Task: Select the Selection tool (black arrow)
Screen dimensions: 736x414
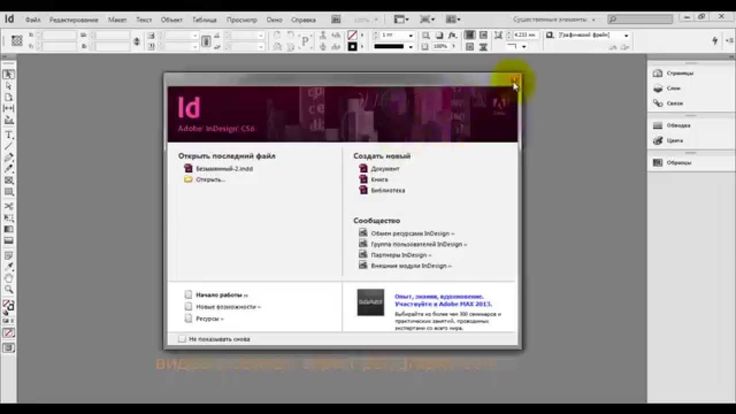Action: coord(8,75)
